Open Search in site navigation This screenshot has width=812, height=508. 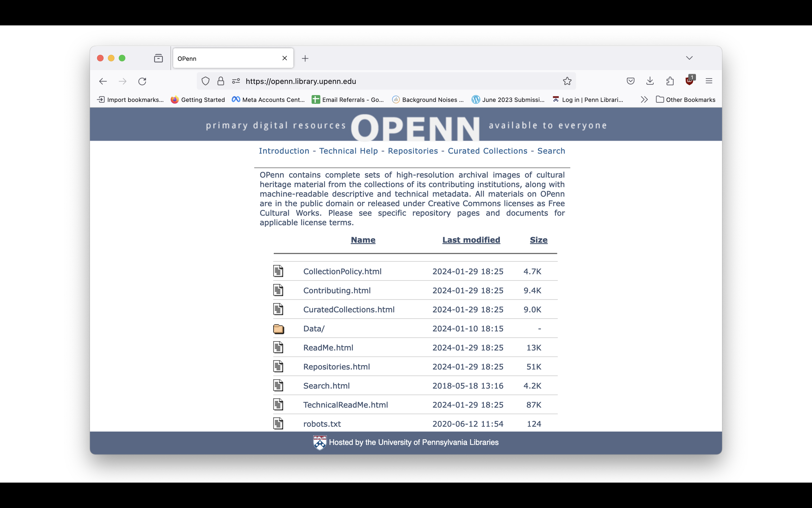point(551,151)
